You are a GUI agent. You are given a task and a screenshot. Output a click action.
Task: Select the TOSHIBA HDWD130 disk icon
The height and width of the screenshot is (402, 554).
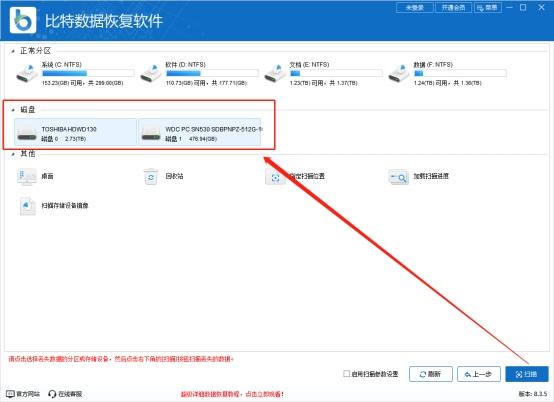[27, 133]
